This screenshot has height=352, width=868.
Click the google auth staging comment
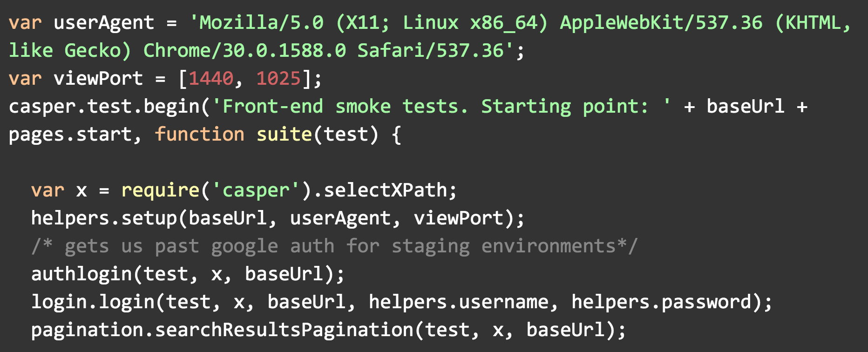click(x=334, y=246)
